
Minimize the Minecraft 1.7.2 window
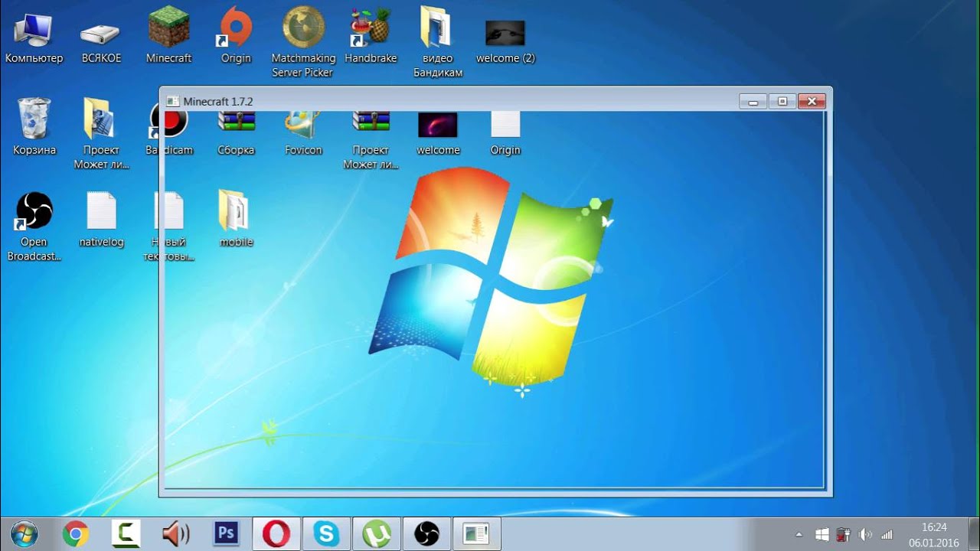(x=753, y=101)
